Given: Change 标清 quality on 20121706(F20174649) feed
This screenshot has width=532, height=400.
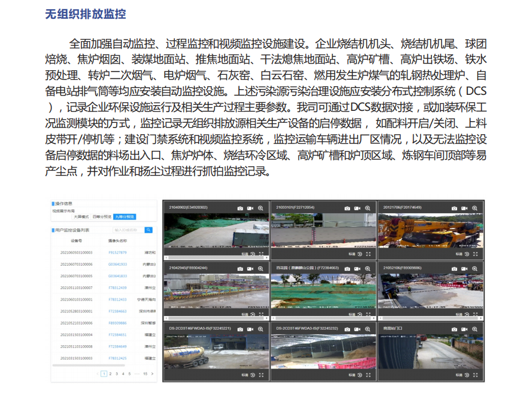Looking at the screenshot, I should click(459, 254).
